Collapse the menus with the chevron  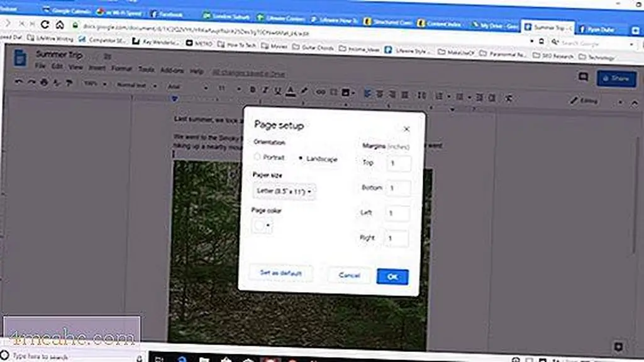(x=635, y=103)
